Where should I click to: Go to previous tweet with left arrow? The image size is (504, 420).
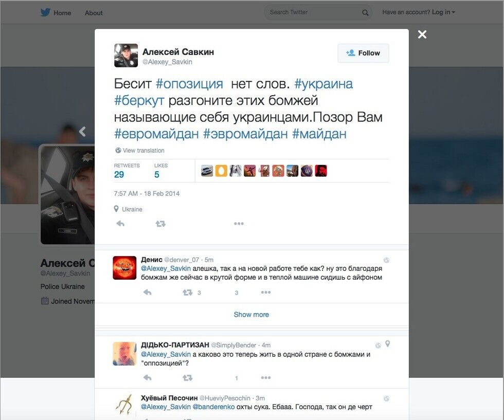[x=83, y=131]
